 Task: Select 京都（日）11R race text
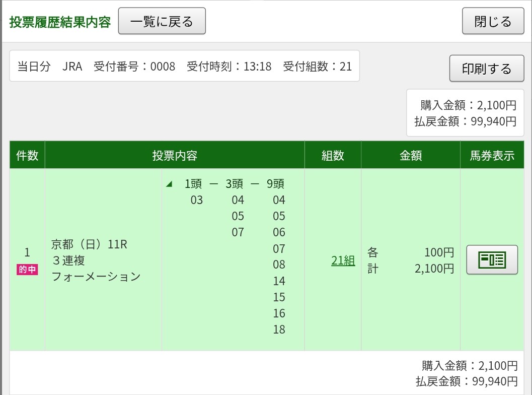pos(89,244)
